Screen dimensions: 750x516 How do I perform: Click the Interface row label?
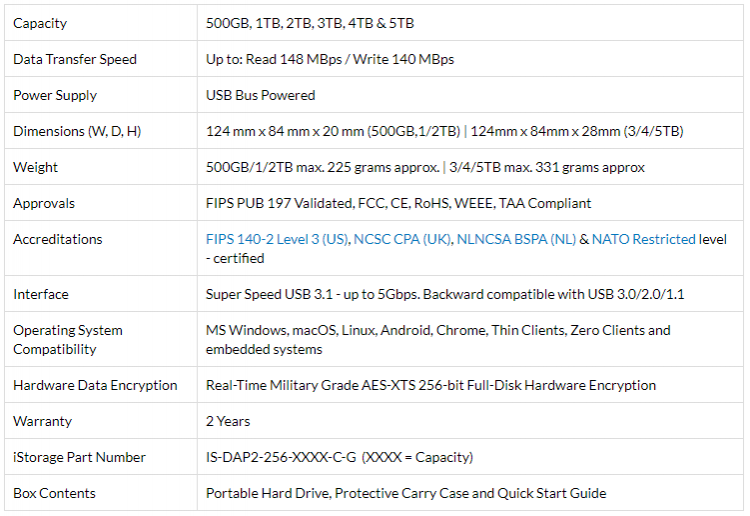(x=41, y=294)
